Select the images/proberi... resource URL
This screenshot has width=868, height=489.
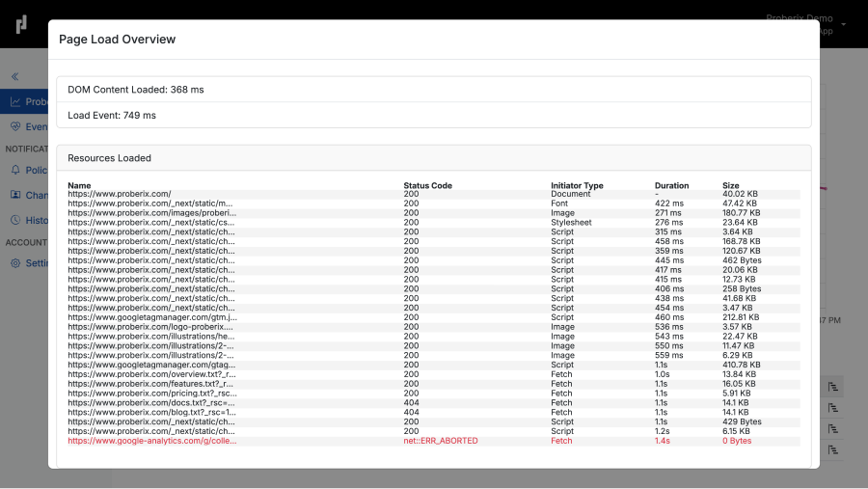pyautogui.click(x=151, y=212)
